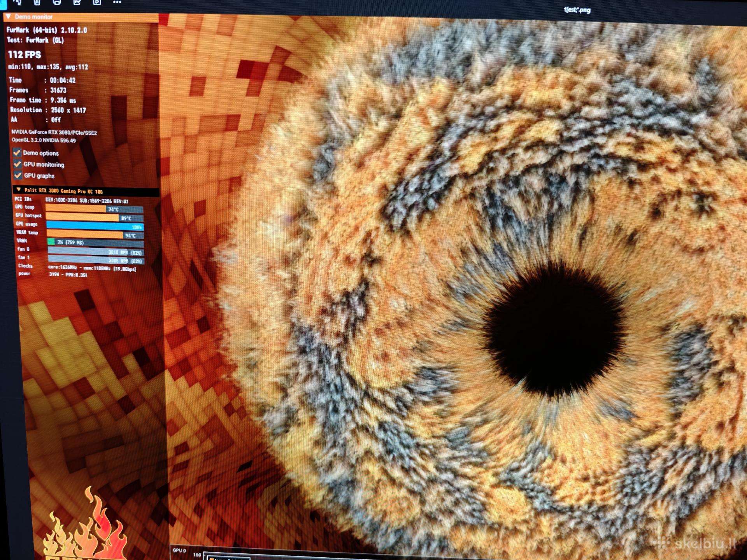The height and width of the screenshot is (560, 747).
Task: Click the Frame time 9.356 ms value
Action: point(63,100)
